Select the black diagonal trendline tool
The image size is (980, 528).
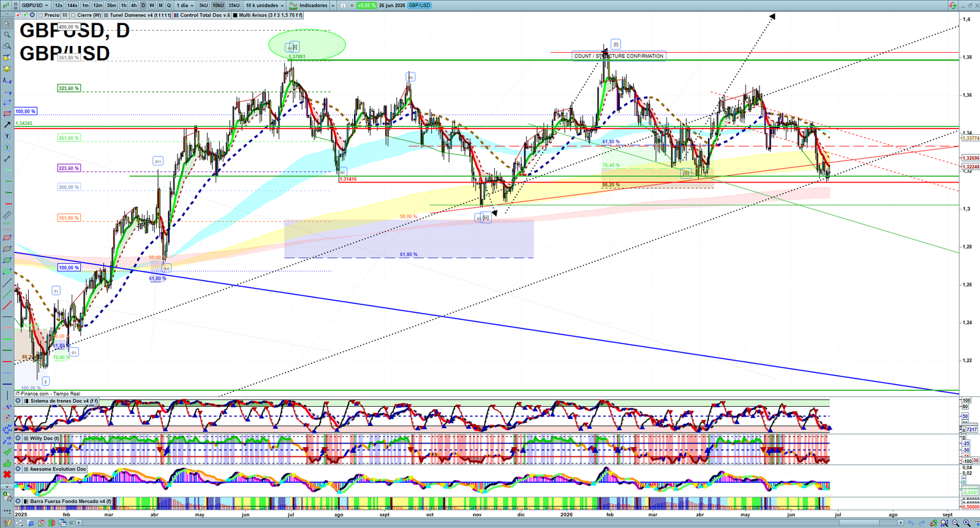[7, 282]
